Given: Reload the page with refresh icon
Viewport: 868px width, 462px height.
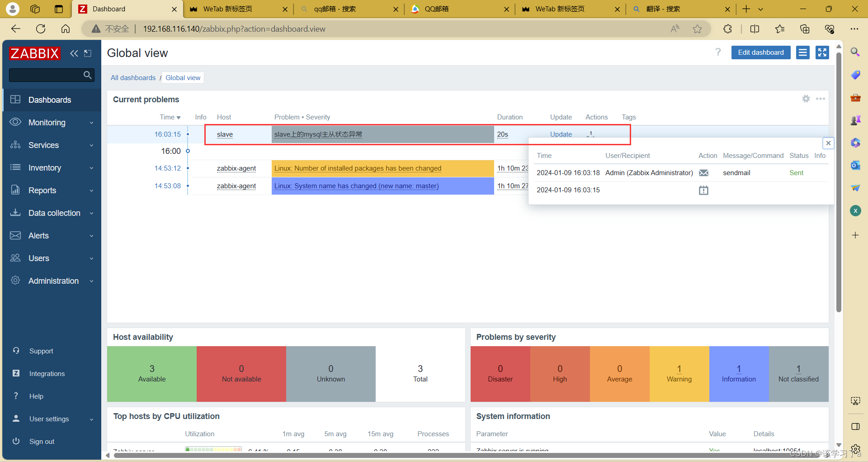Looking at the screenshot, I should point(41,29).
